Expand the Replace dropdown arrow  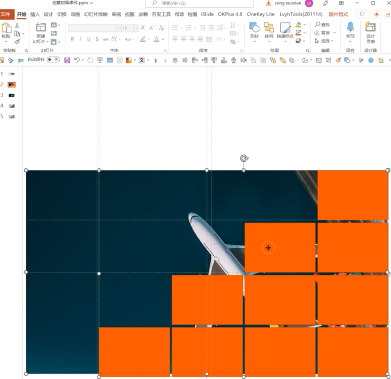click(x=334, y=33)
